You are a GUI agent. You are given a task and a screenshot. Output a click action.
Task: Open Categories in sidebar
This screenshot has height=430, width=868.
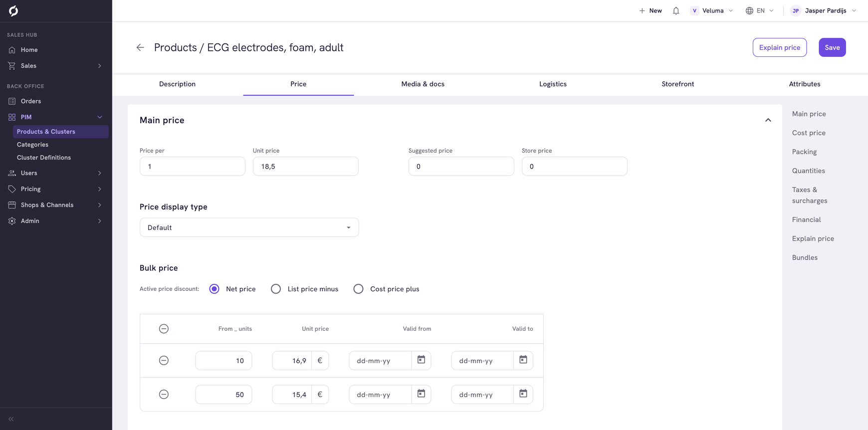coord(32,145)
